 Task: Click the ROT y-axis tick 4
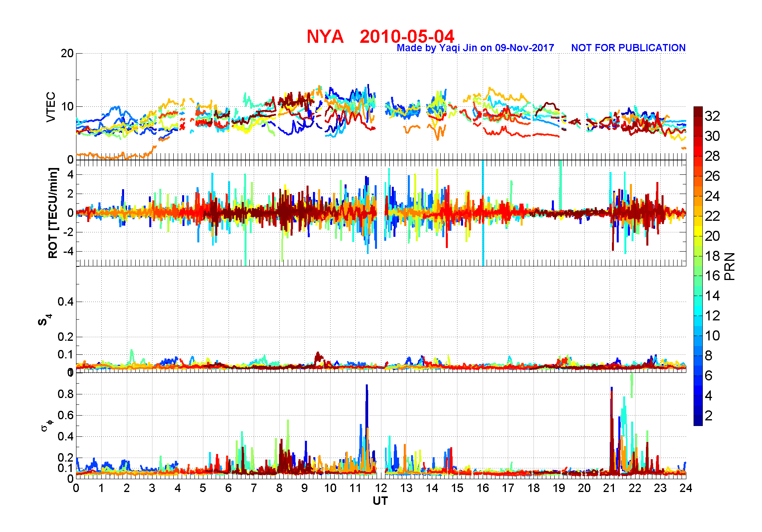(x=70, y=174)
